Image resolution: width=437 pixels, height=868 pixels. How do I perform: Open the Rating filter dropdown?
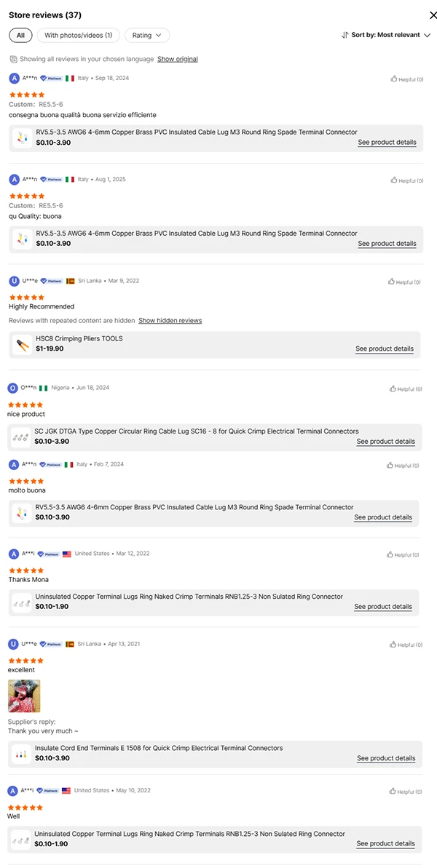click(x=147, y=35)
